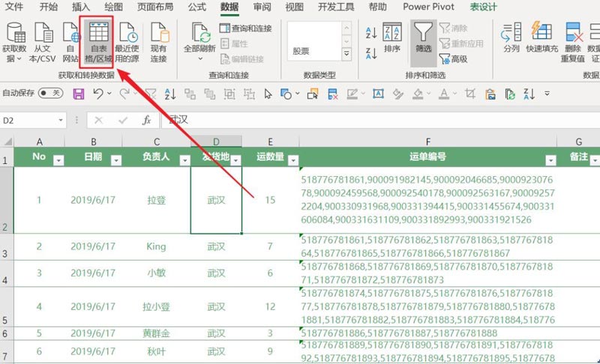This screenshot has height=364, width=600.
Task: Open the No column filter dropdown
Action: (x=58, y=160)
